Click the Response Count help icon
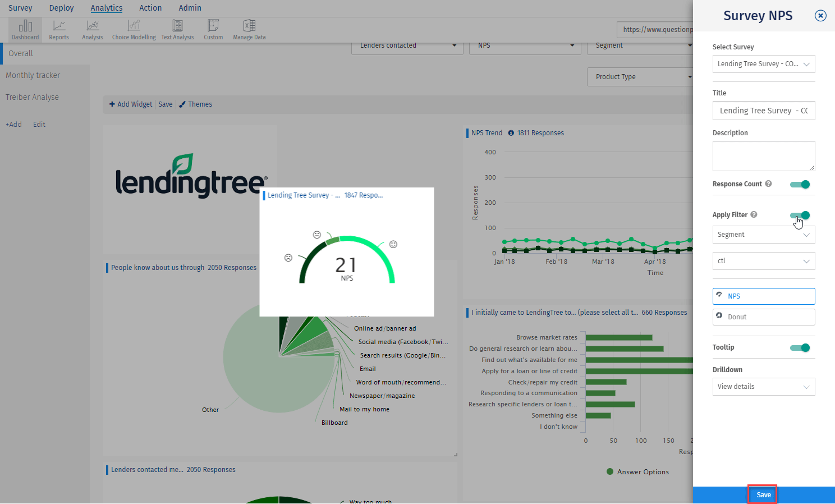This screenshot has height=504, width=835. tap(768, 184)
